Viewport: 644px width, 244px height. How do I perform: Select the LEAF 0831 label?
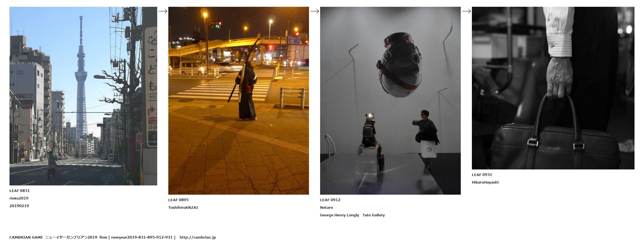tap(20, 191)
